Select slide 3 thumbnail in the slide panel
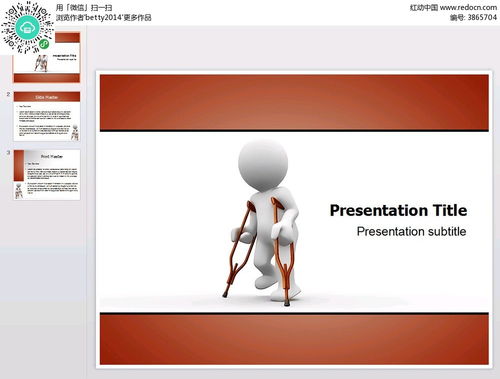The image size is (500, 379). [47, 175]
